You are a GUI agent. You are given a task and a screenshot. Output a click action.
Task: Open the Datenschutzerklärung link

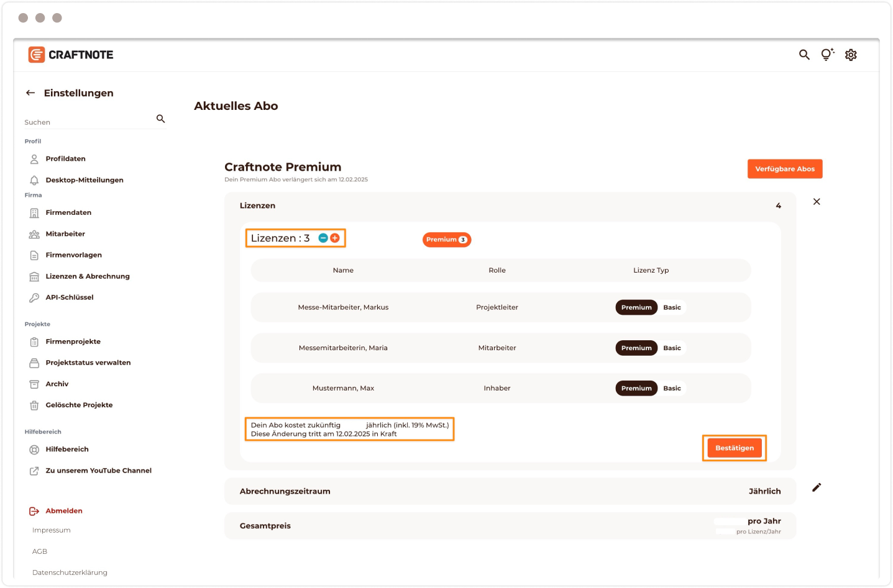(70, 572)
